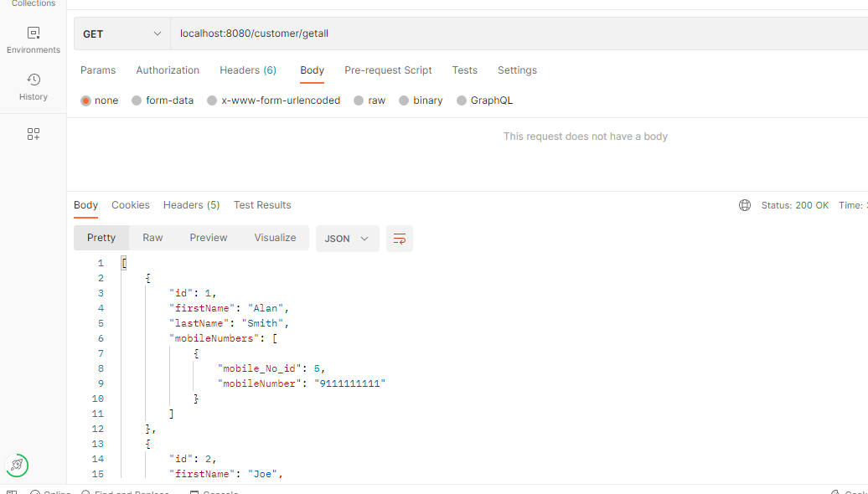Click line number 6 in the gutter
This screenshot has height=494, width=868.
[x=101, y=338]
